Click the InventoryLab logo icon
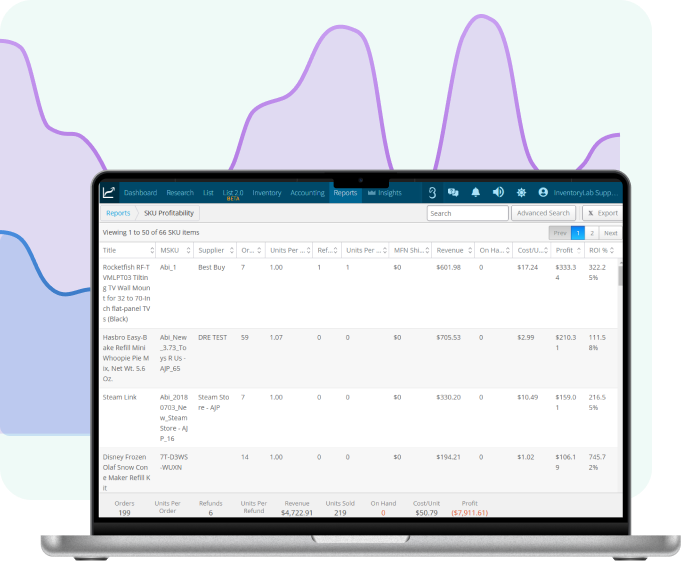 109,192
